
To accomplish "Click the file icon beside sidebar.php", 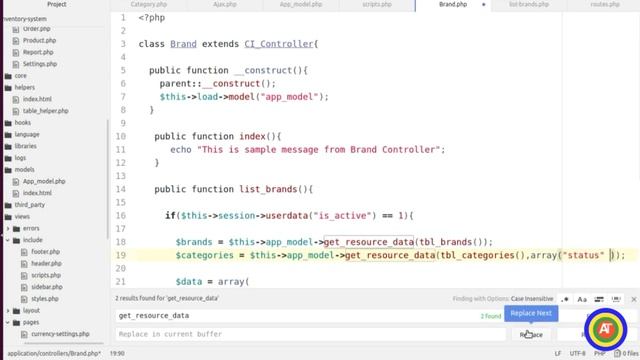I will point(24,288).
